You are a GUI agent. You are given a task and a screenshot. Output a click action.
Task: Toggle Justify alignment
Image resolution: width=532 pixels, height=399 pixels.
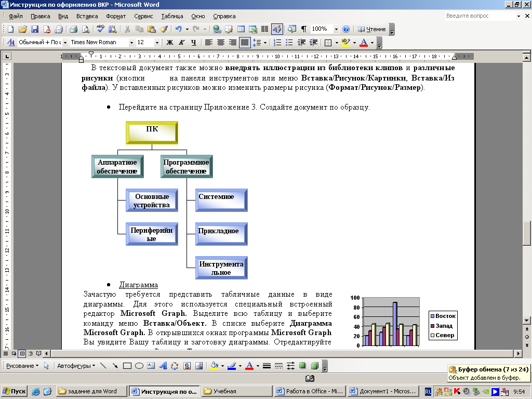point(244,43)
